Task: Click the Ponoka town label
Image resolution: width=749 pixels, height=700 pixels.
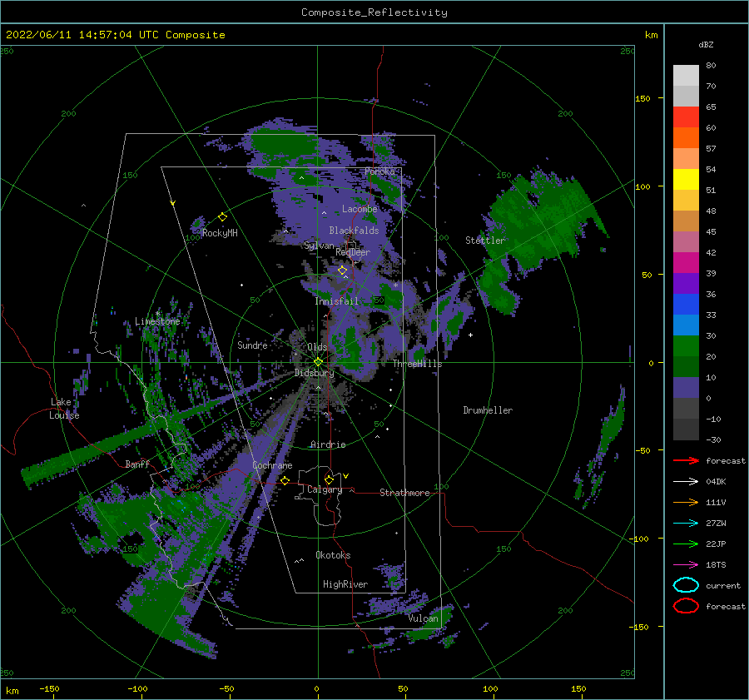Action: pyautogui.click(x=379, y=171)
